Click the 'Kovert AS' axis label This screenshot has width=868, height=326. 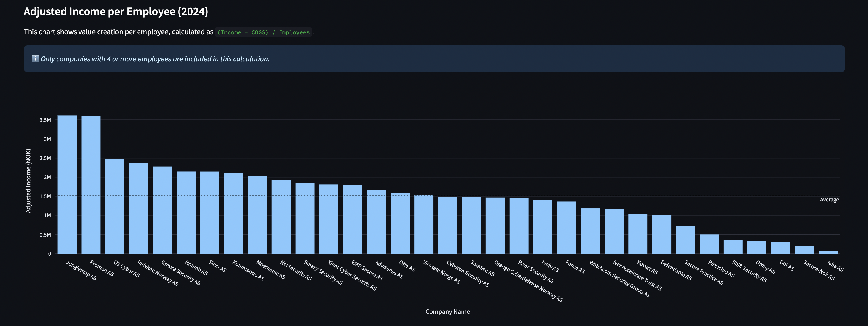click(647, 267)
